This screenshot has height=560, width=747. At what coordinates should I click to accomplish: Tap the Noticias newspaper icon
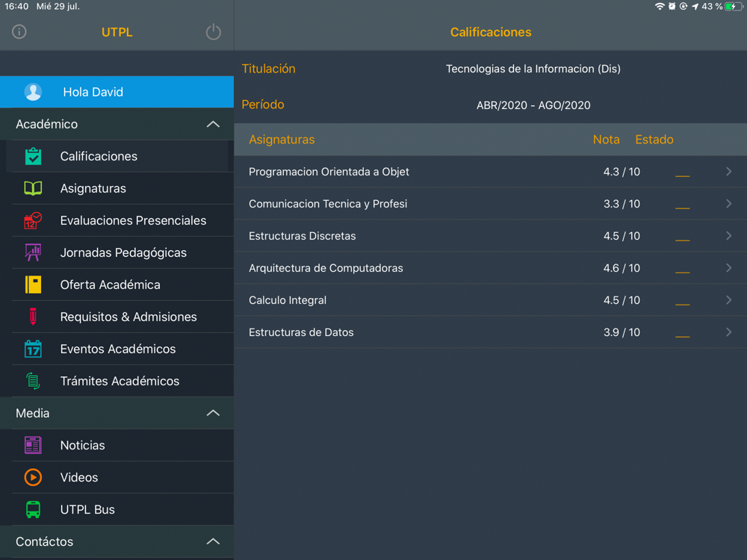(x=33, y=445)
